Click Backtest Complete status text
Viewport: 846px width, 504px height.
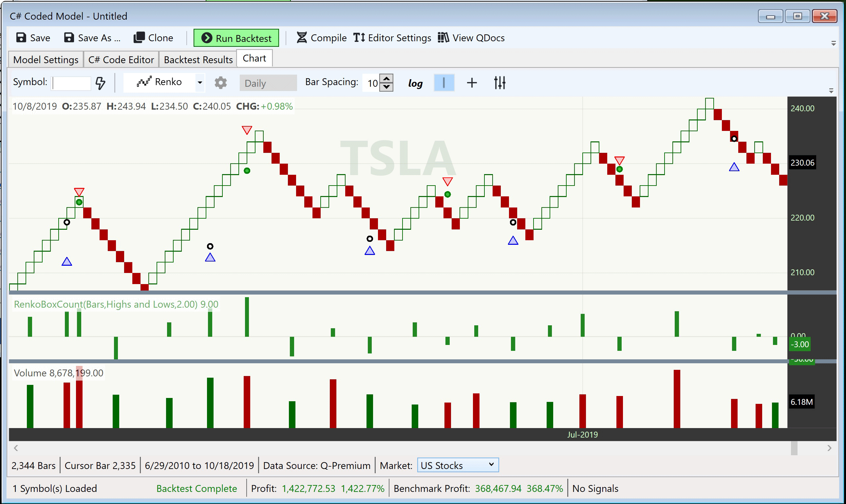[x=197, y=488]
